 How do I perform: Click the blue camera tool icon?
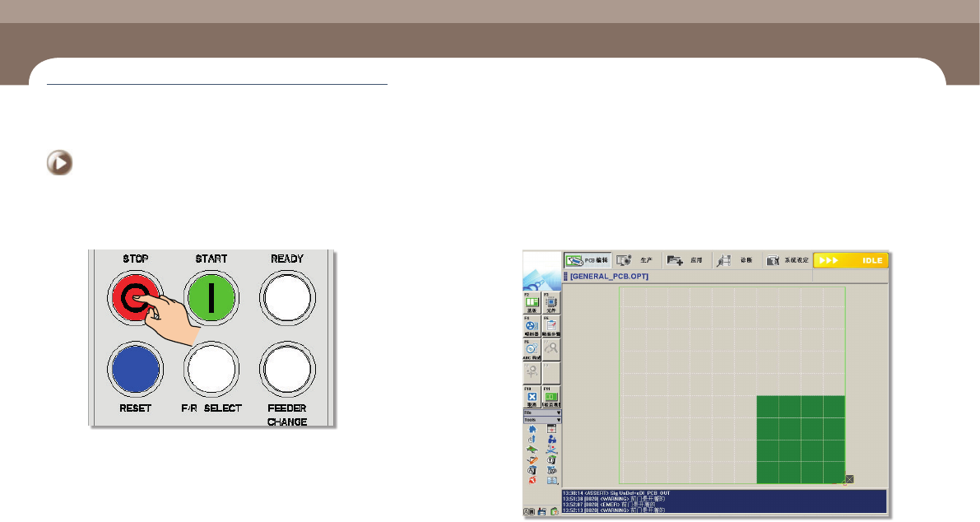tap(551, 470)
